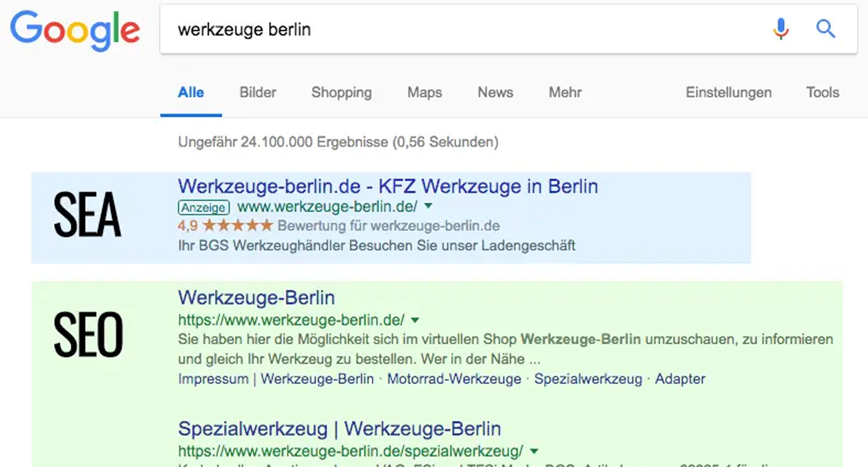This screenshot has width=868, height=467.
Task: Open 'Spezialwerkzeug | Werkzeuge-Berlin' result title
Action: click(x=339, y=428)
